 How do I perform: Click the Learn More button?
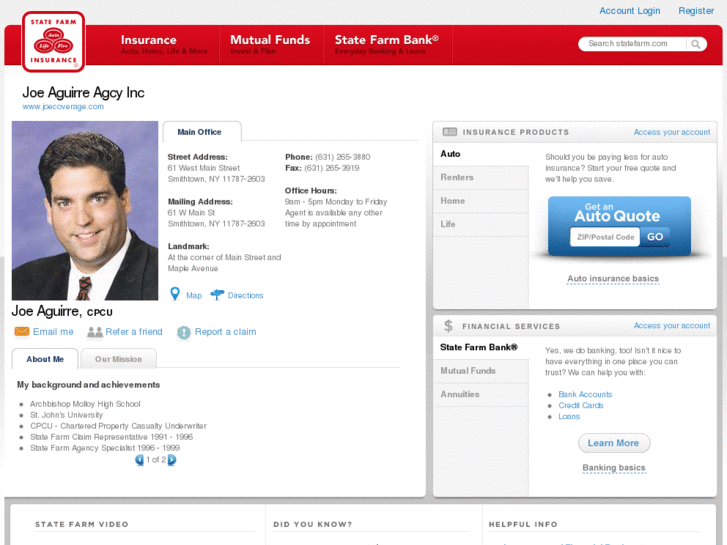point(613,443)
